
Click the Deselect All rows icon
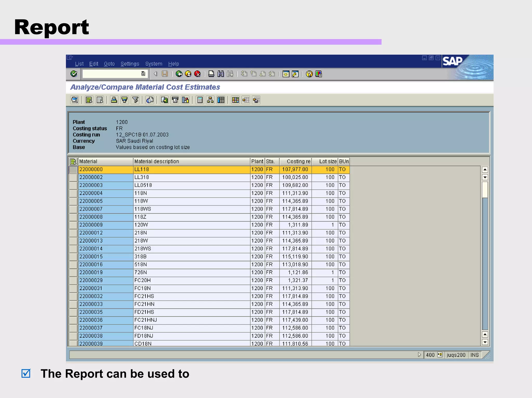(x=100, y=100)
